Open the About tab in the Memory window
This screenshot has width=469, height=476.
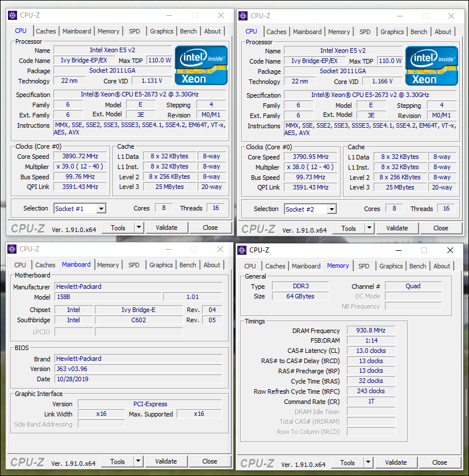442,266
